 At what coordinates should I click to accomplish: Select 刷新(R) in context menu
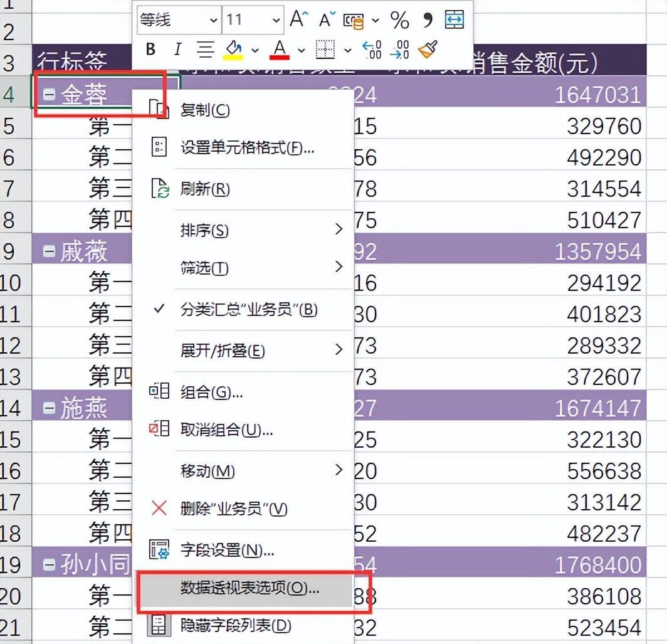243,189
